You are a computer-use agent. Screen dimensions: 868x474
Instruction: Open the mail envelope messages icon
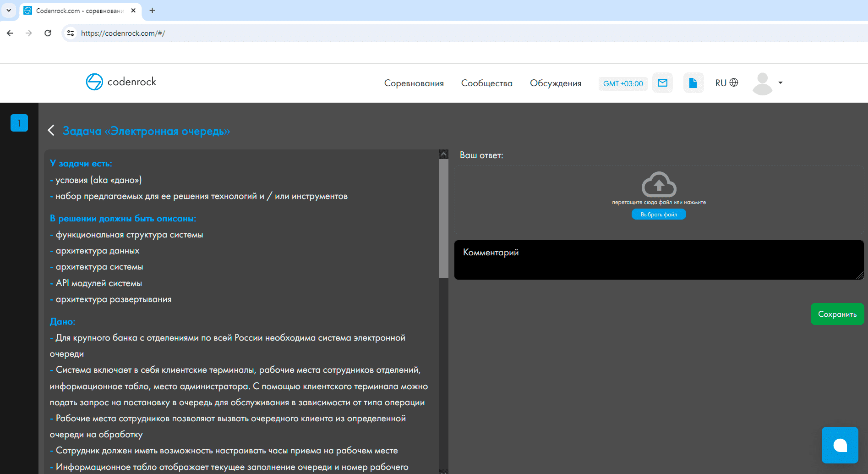[x=662, y=83]
